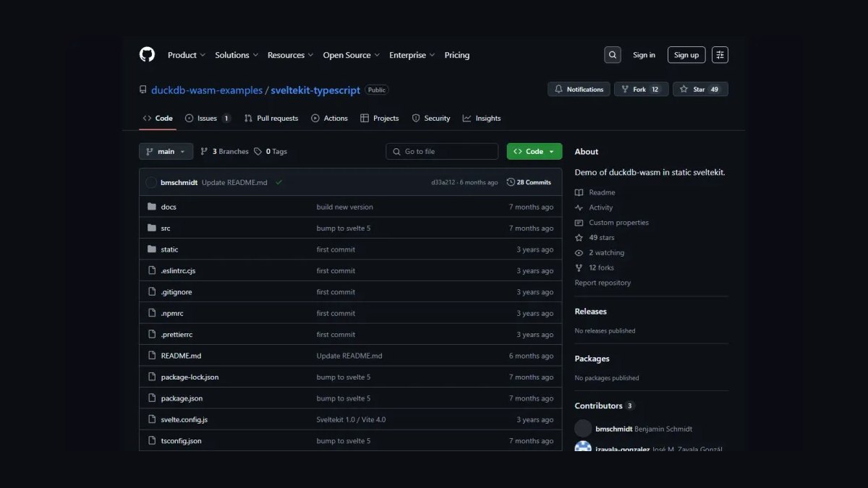The image size is (868, 488).
Task: Click the src folder icon
Action: [152, 228]
